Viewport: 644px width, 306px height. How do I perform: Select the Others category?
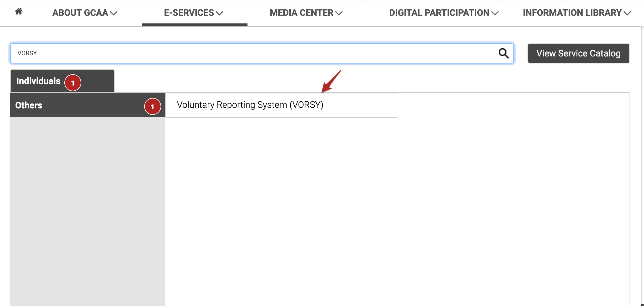[87, 105]
